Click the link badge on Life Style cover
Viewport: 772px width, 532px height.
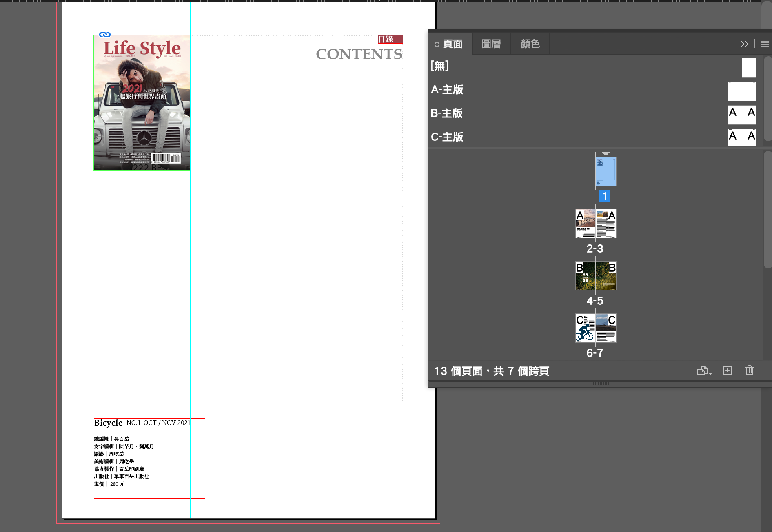click(105, 35)
